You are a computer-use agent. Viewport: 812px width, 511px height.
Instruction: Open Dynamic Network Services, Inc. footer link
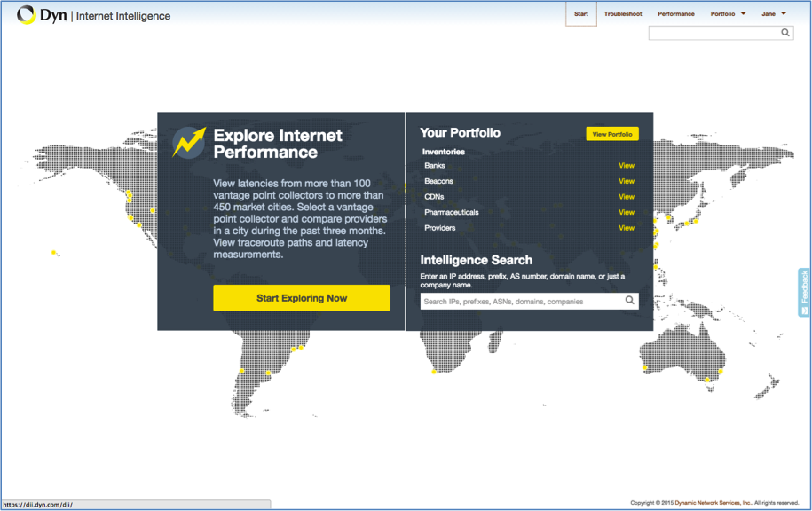[713, 503]
